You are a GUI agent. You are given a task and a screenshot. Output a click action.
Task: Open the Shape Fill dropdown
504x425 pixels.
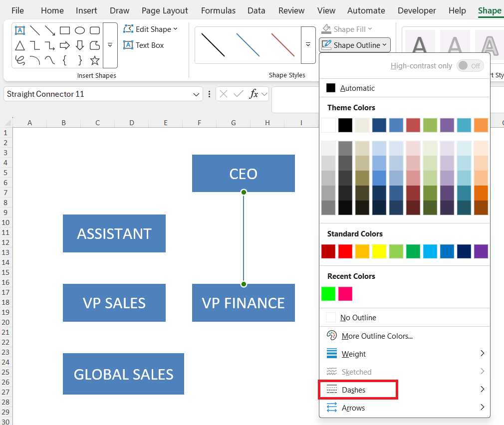point(347,29)
